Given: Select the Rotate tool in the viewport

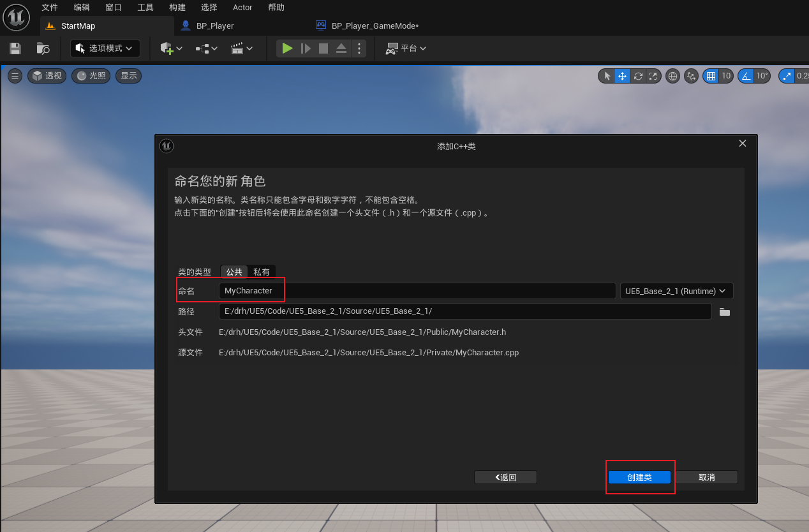Looking at the screenshot, I should coord(638,75).
